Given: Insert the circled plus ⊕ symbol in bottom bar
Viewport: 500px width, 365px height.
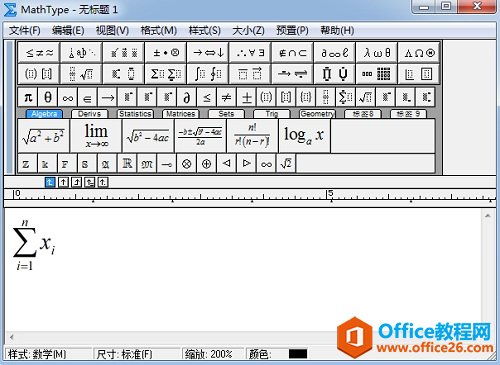Looking at the screenshot, I should point(206,163).
